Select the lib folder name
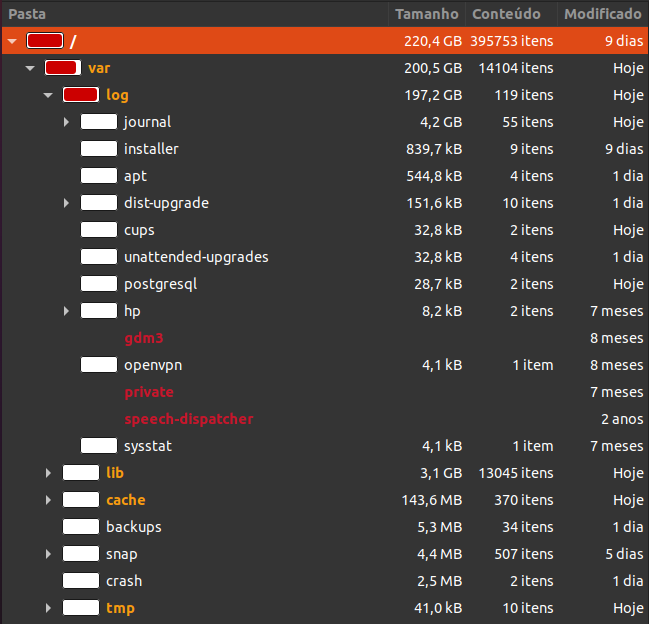Viewport: 649px width, 624px height. click(x=115, y=473)
